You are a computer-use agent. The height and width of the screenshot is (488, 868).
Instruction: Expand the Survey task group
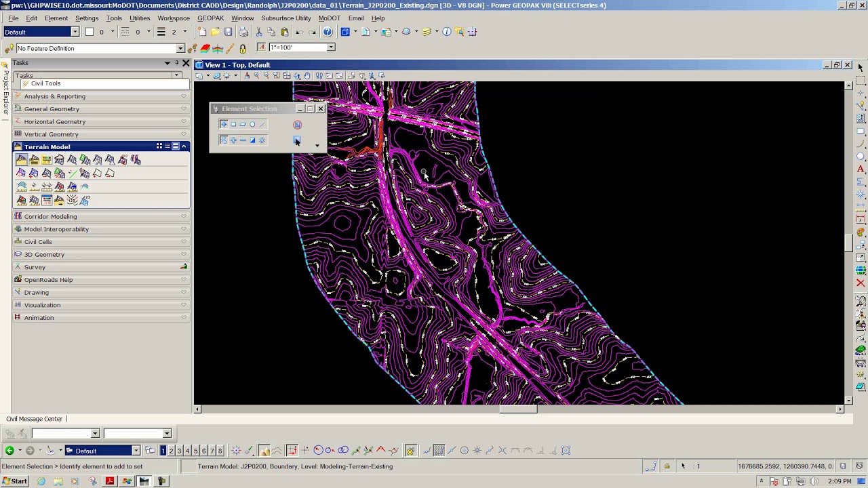pos(102,267)
